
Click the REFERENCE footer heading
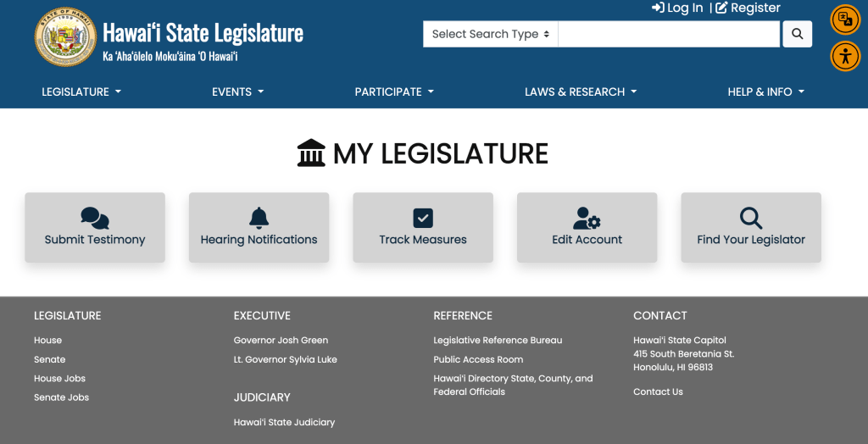tap(463, 315)
